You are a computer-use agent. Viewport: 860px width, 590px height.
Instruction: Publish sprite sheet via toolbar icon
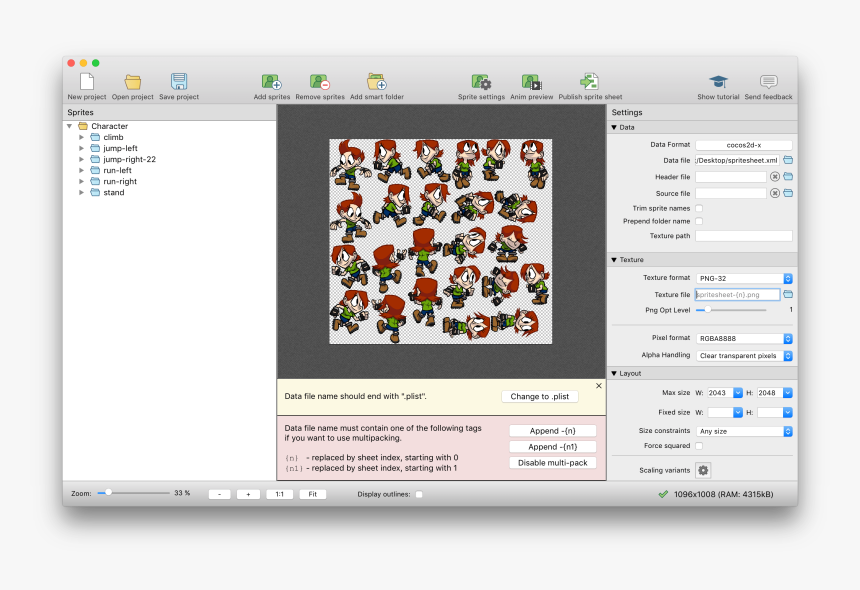(590, 82)
